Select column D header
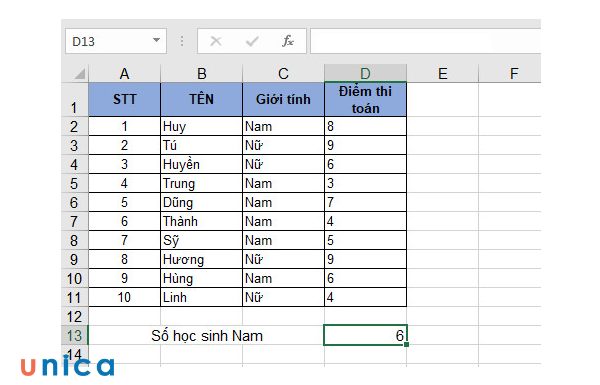This screenshot has width=600, height=385. coord(365,73)
